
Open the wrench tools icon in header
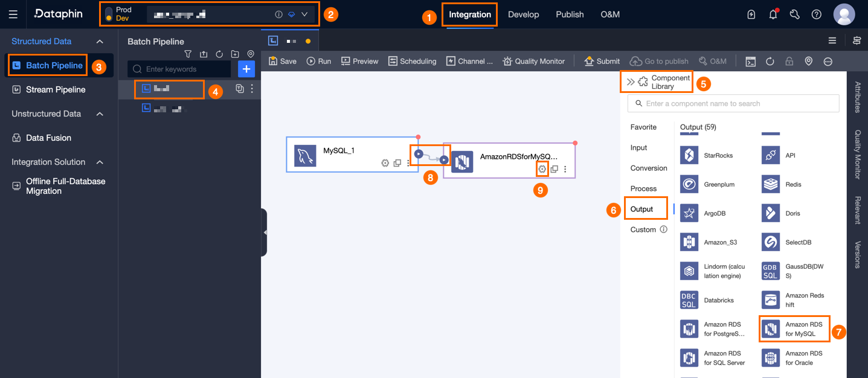pos(795,14)
